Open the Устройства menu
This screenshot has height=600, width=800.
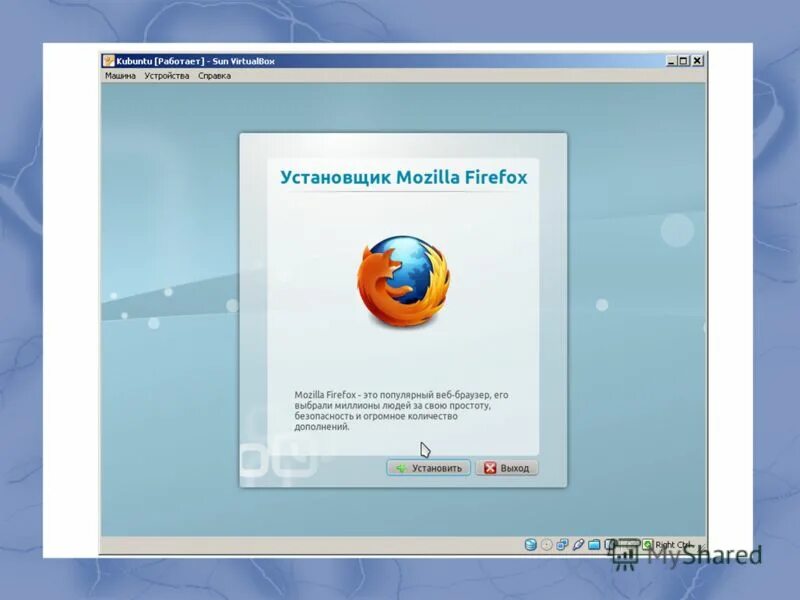167,76
